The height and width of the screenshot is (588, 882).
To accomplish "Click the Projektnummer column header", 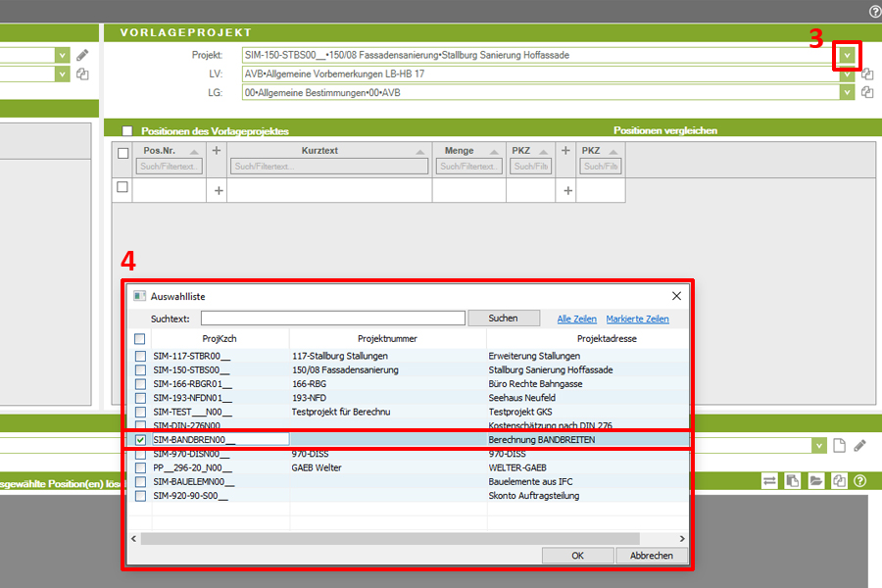I will click(387, 338).
